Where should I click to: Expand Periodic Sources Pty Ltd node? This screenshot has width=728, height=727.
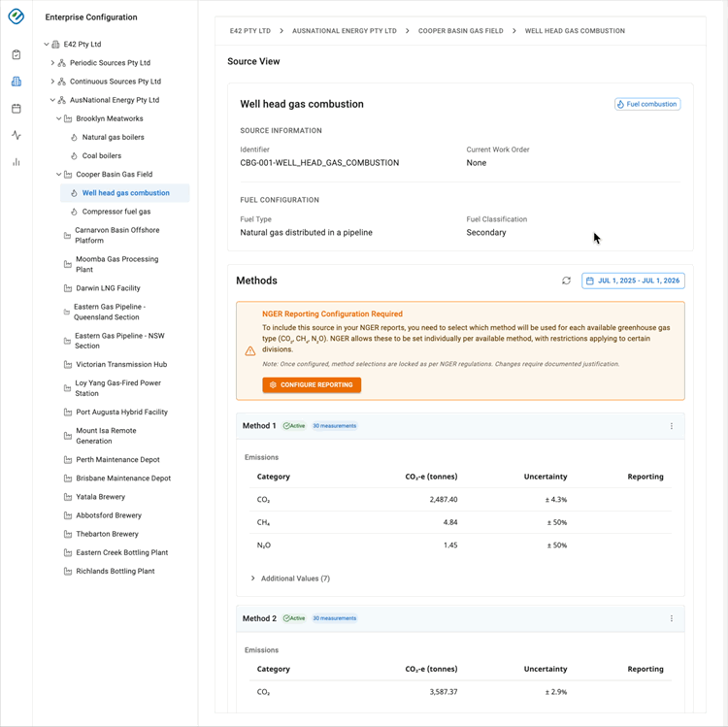coord(52,63)
